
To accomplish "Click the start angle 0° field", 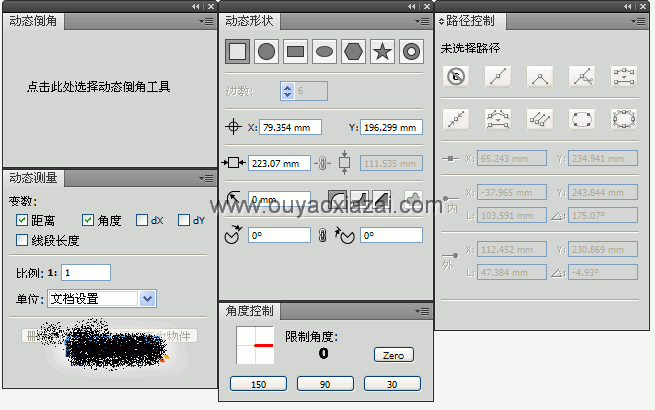I will [279, 235].
